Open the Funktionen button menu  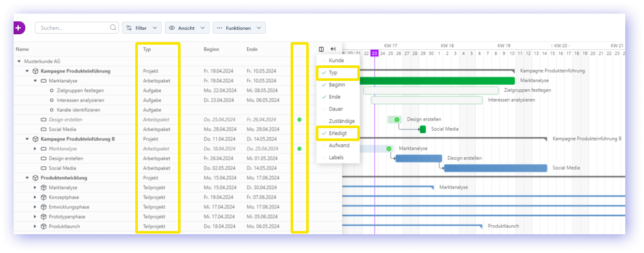click(239, 28)
